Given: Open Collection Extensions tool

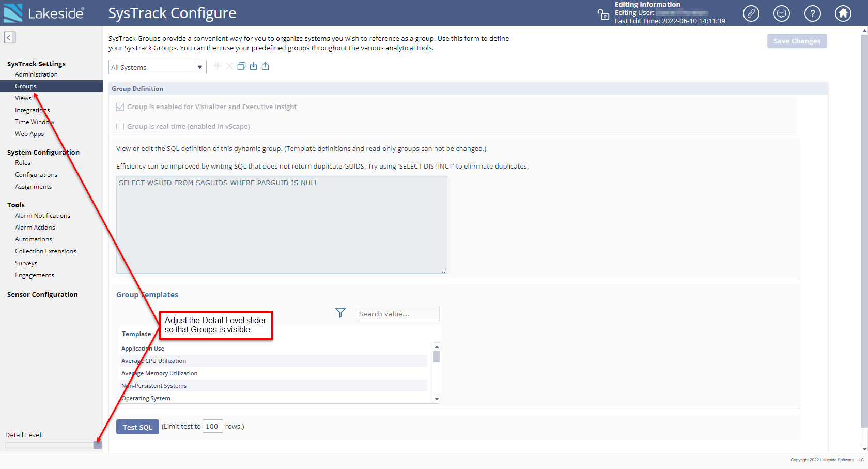Looking at the screenshot, I should [x=45, y=251].
